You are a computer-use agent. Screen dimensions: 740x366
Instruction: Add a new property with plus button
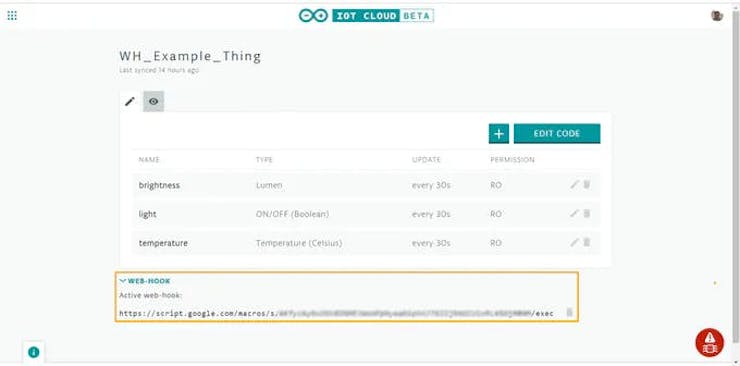[499, 133]
